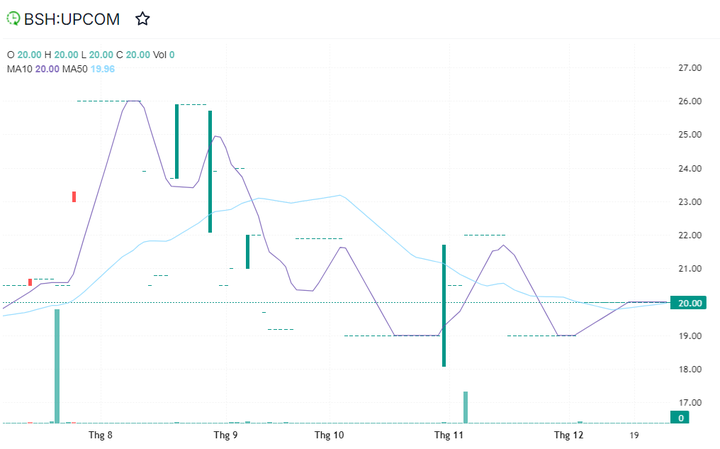Click the teal volume value tag

[681, 418]
